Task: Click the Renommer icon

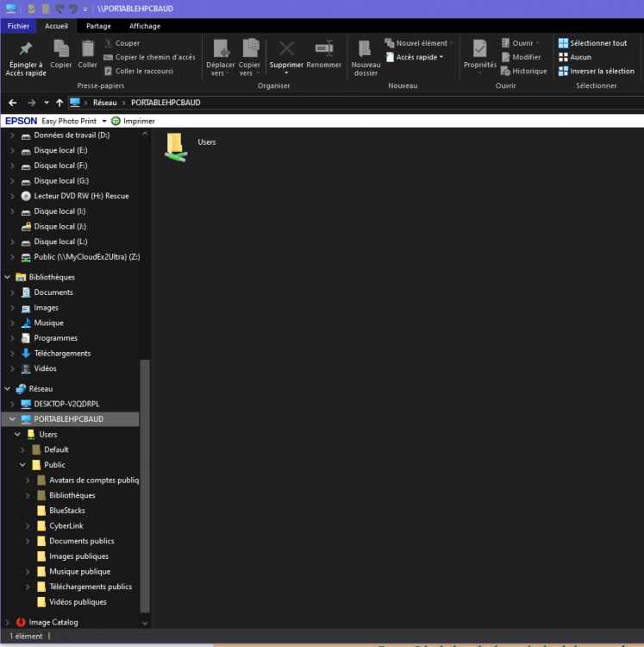Action: click(324, 48)
